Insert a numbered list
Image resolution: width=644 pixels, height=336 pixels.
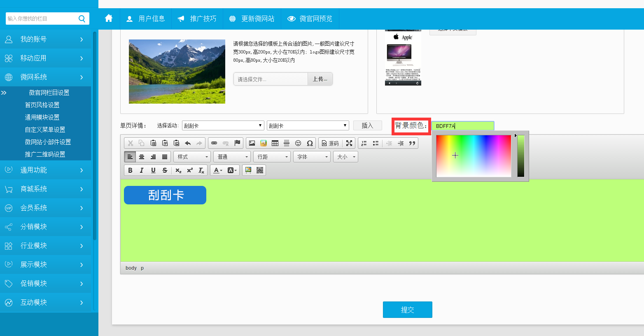(x=364, y=143)
